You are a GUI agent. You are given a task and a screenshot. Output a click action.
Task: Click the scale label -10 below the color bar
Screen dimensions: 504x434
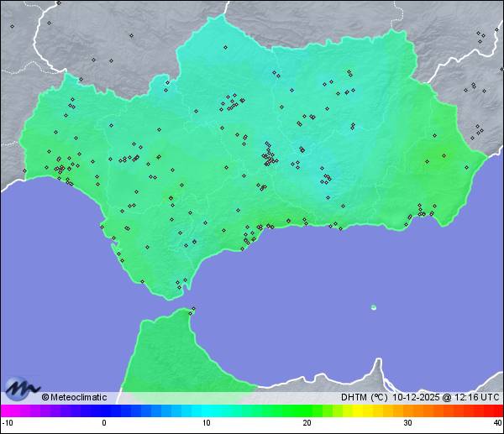click(x=6, y=423)
